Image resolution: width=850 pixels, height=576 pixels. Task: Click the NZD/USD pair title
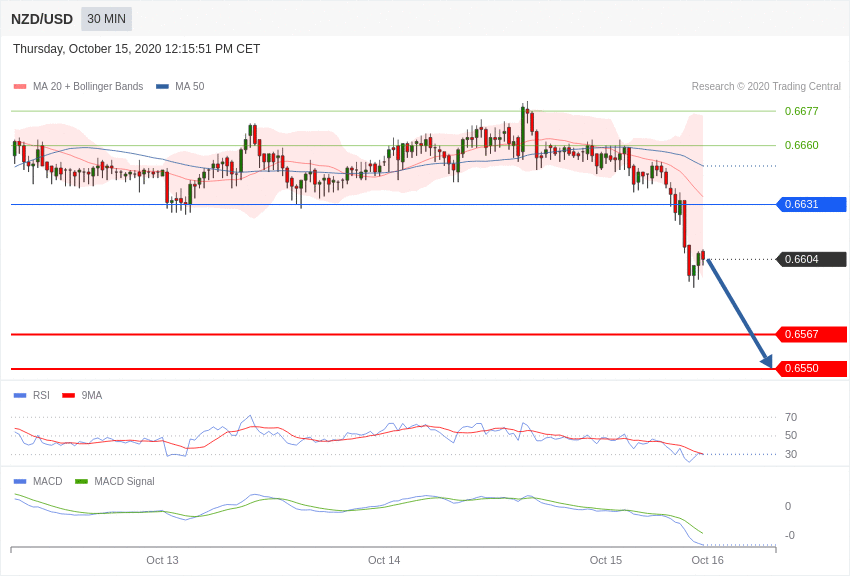click(x=42, y=20)
